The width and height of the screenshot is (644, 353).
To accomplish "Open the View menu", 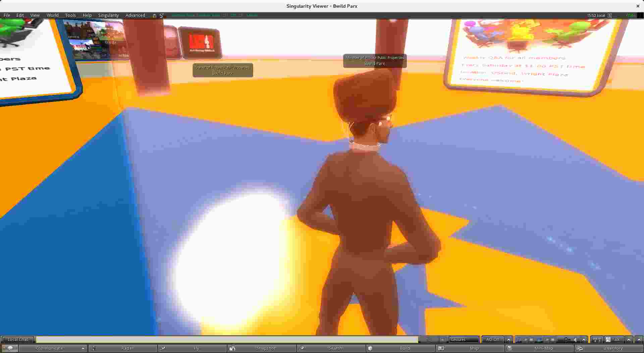I will [35, 15].
